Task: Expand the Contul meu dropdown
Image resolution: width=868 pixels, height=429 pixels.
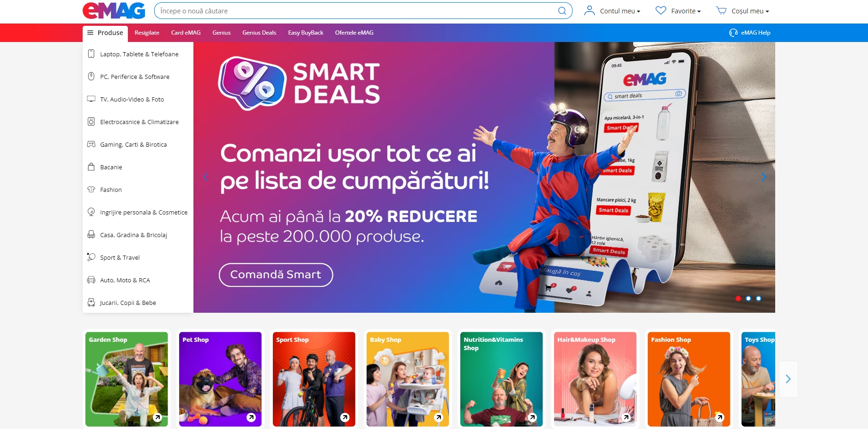Action: tap(620, 11)
